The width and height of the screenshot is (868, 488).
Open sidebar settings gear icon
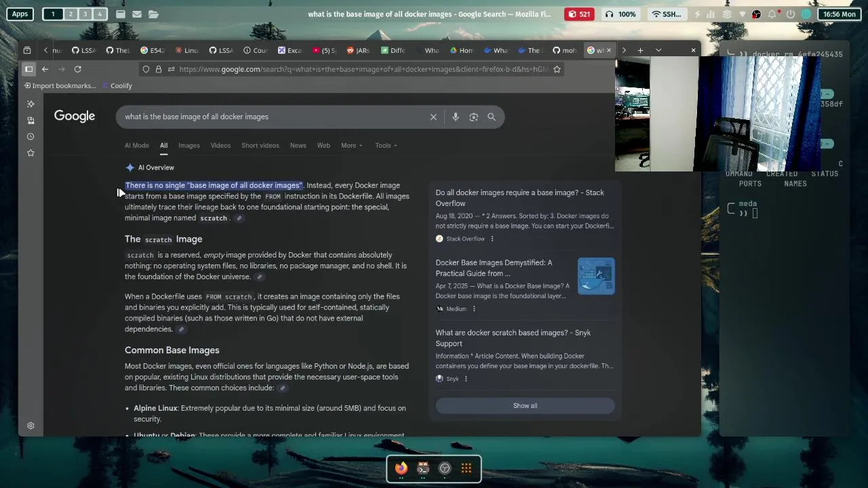click(x=31, y=426)
